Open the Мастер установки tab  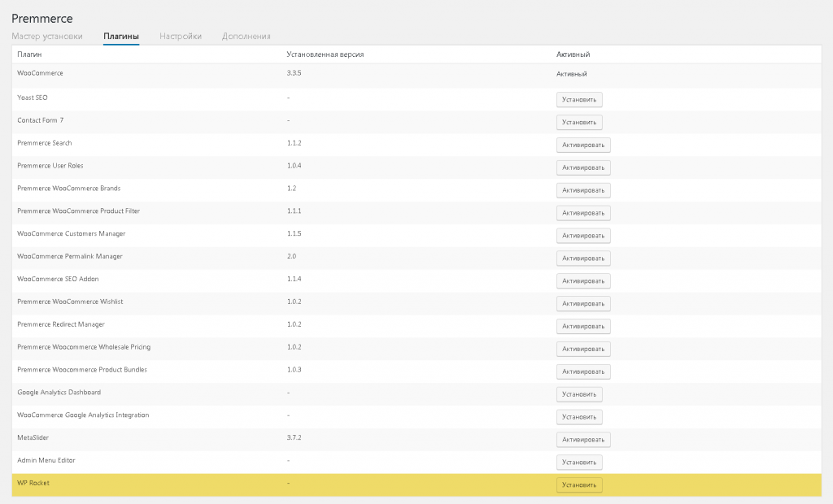(47, 36)
